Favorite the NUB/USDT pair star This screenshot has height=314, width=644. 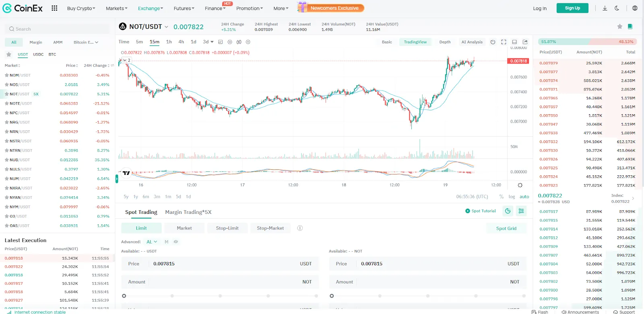click(x=6, y=160)
